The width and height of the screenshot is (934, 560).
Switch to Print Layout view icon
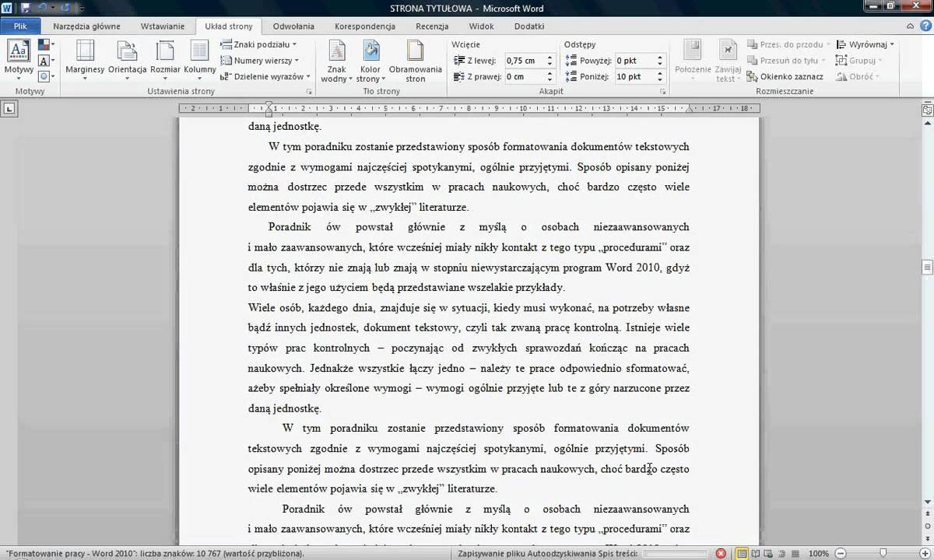743,554
